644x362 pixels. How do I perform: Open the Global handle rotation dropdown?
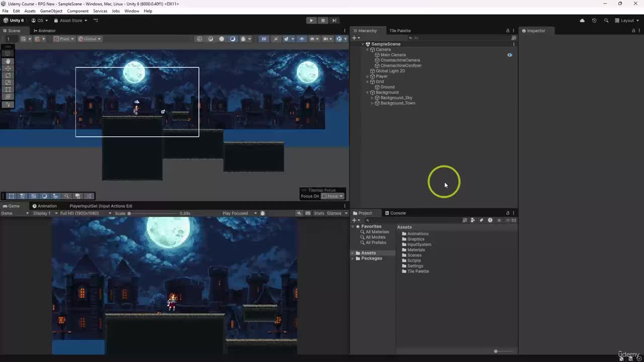(90, 39)
